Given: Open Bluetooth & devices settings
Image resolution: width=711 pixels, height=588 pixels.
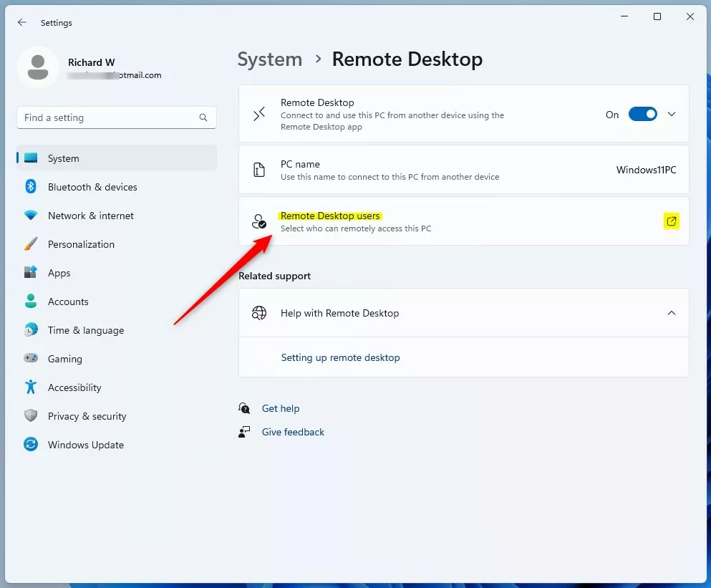Looking at the screenshot, I should [x=117, y=187].
